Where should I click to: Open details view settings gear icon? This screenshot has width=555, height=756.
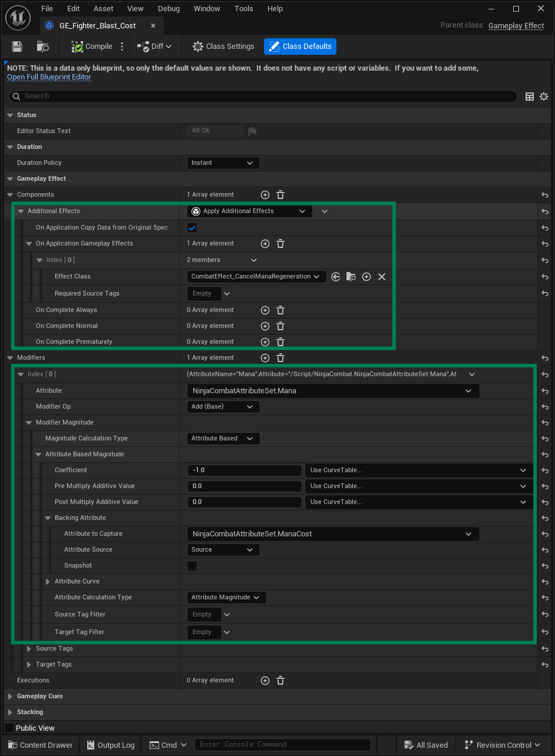[544, 97]
